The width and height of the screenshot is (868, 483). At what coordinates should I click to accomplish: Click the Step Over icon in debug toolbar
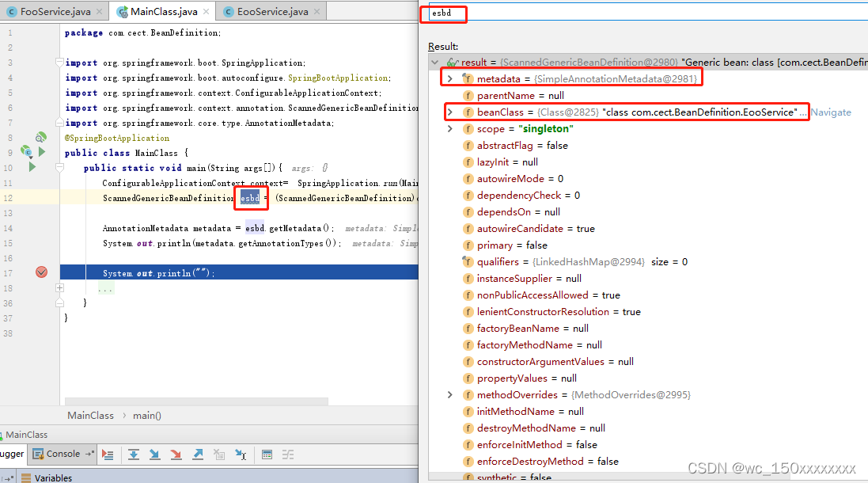click(134, 454)
